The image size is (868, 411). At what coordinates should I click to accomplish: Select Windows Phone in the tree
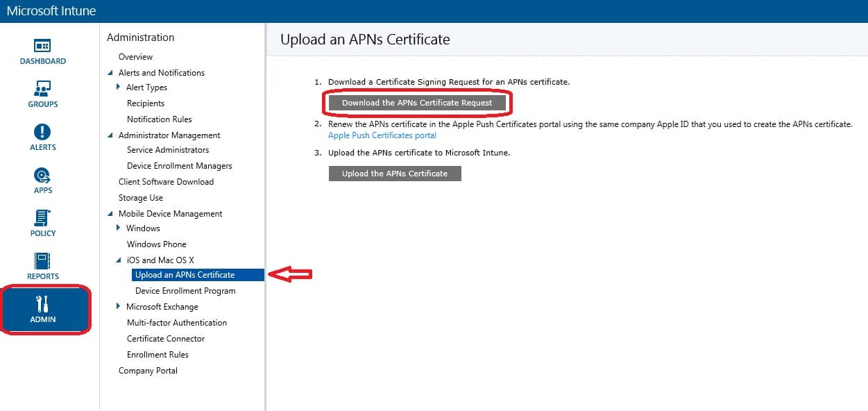pyautogui.click(x=157, y=244)
